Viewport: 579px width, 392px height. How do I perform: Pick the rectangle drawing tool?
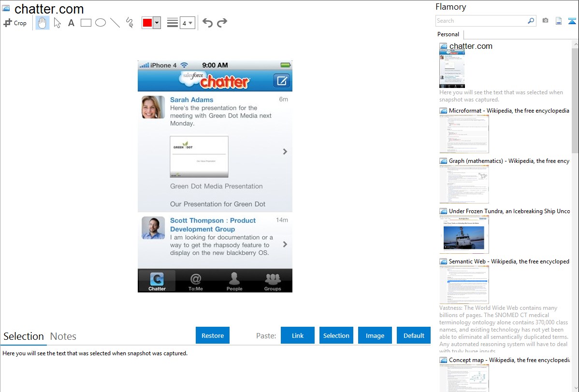(86, 23)
